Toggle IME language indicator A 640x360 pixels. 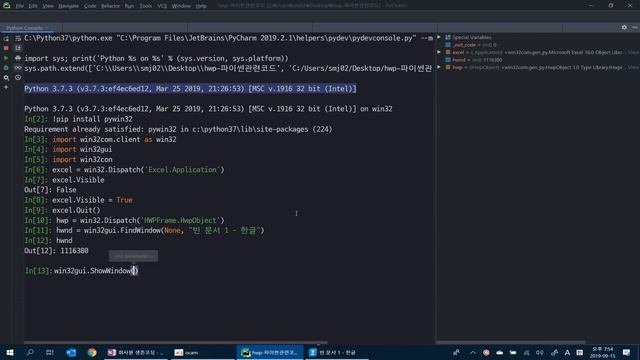pos(567,353)
